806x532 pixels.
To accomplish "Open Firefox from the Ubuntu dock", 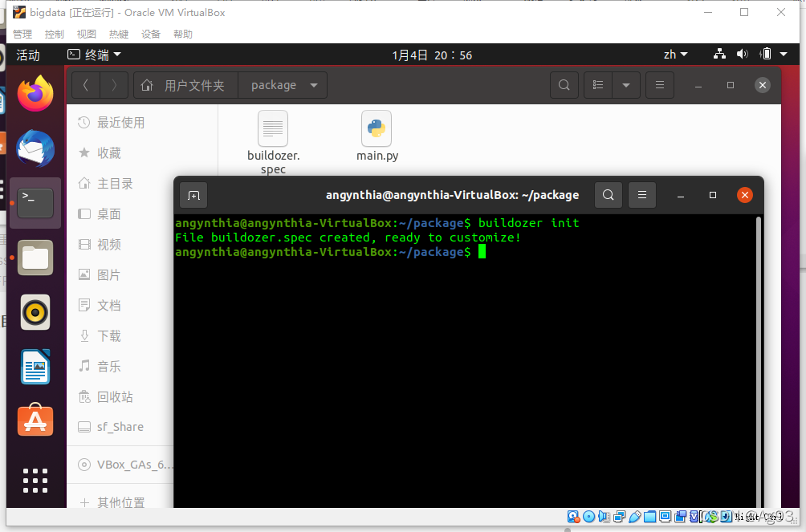I will pyautogui.click(x=35, y=94).
